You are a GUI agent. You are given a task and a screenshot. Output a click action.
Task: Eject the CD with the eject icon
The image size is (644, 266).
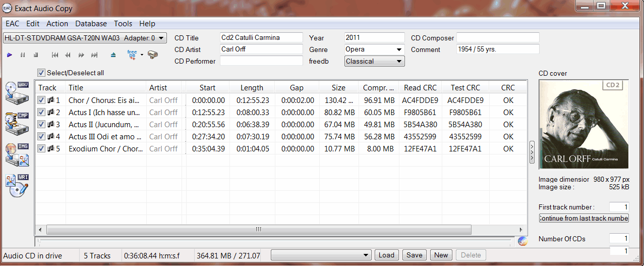(113, 55)
